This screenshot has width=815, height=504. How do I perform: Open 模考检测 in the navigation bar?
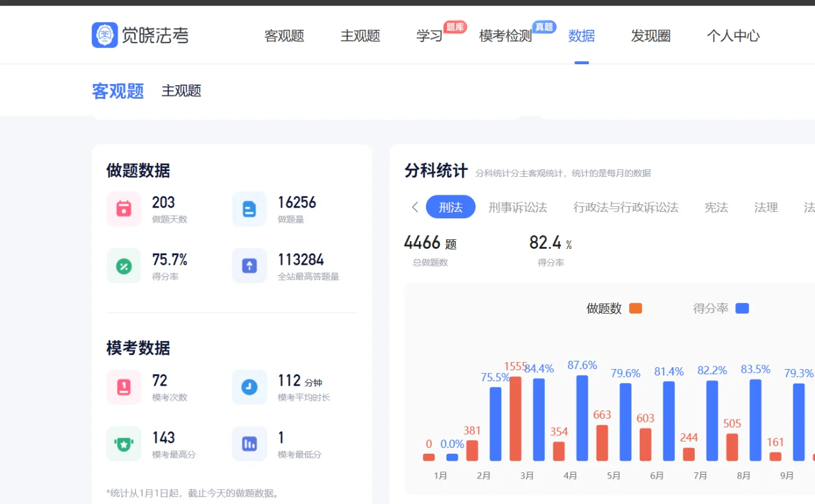[x=506, y=36]
